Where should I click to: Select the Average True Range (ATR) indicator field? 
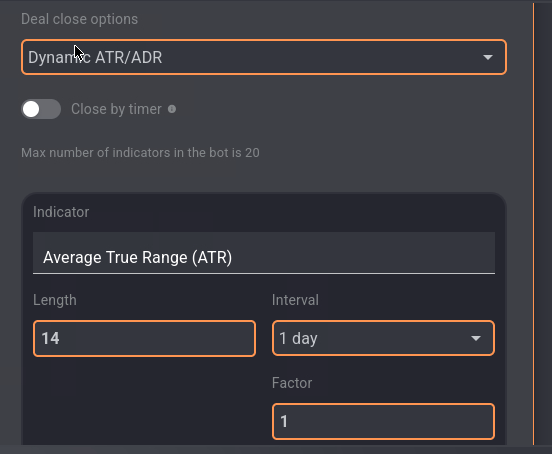(x=264, y=253)
